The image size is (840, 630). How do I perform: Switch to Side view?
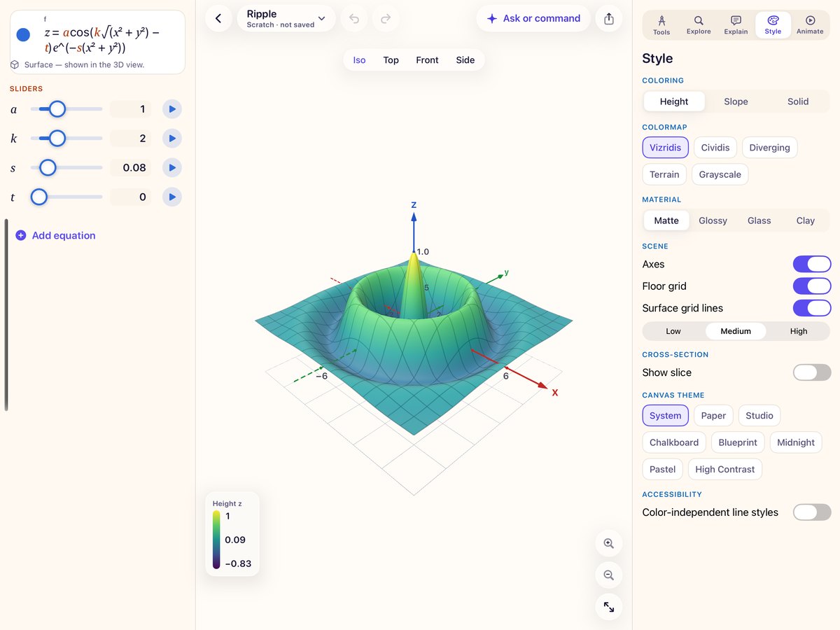point(465,60)
